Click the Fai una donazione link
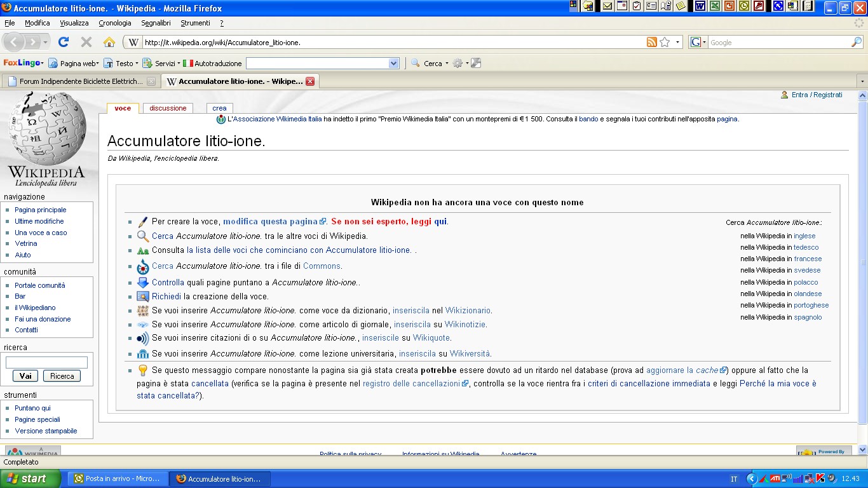 [x=43, y=319]
